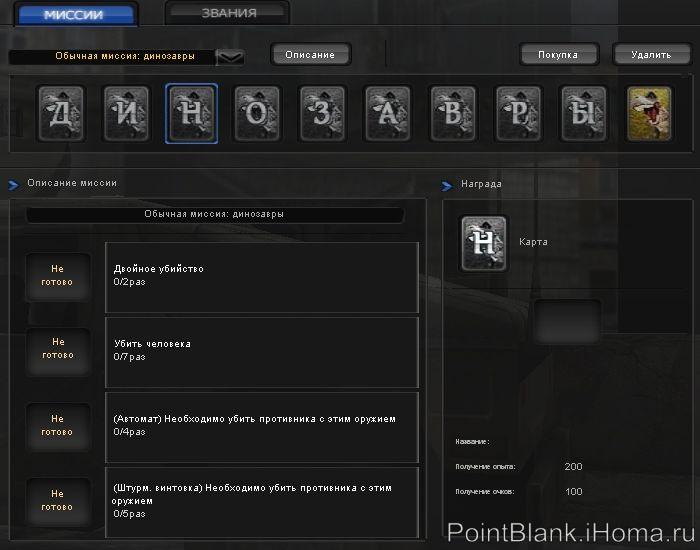Select the Д mission card
The image size is (700, 550).
click(x=61, y=114)
